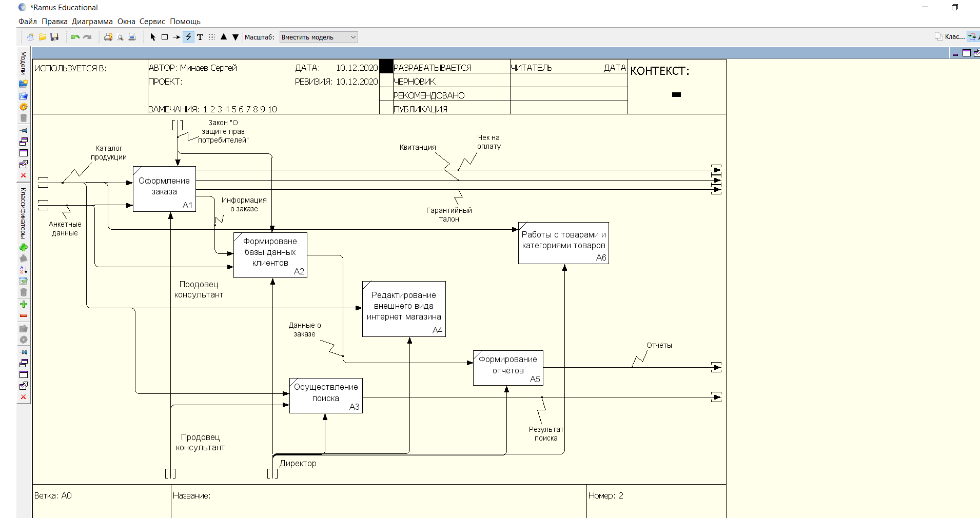Toggle the tilde squiggle tool
The width and height of the screenshot is (980, 518).
tap(188, 37)
